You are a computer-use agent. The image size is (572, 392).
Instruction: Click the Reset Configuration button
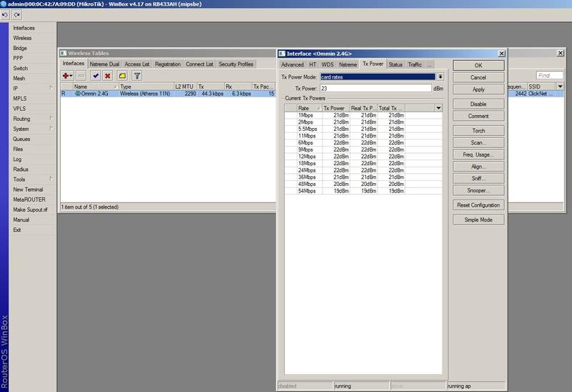click(x=478, y=205)
